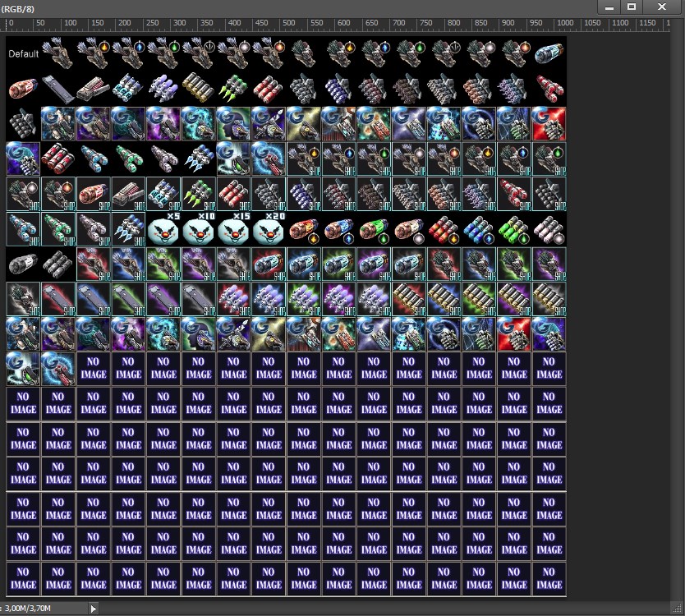Select red ammo cluster with orange badge
The width and height of the screenshot is (685, 616).
(444, 230)
